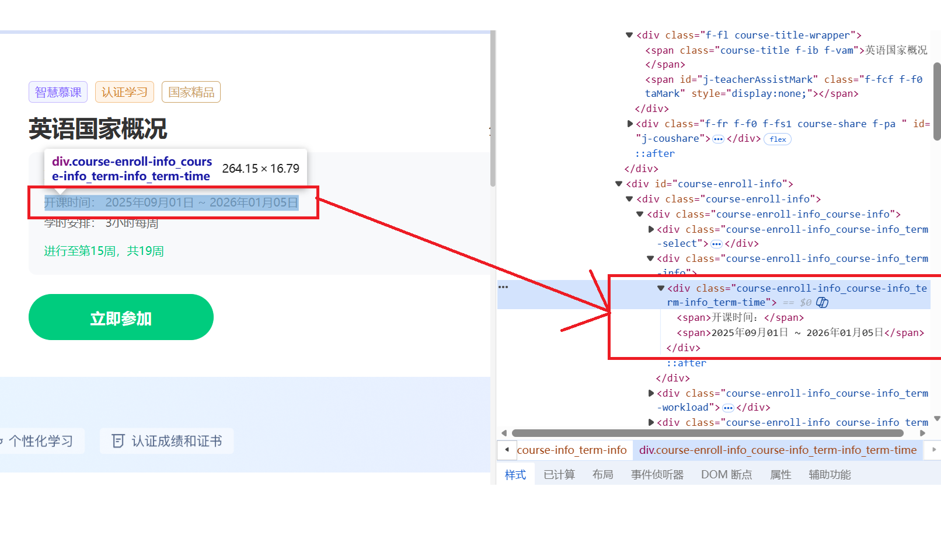Select the course-title span DOM line
This screenshot has width=941, height=560.
(786, 57)
